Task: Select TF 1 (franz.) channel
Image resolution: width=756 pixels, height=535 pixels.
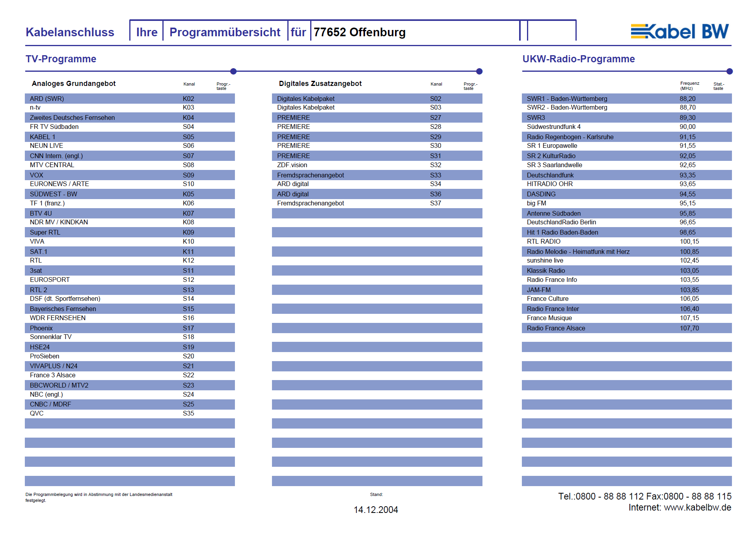Action: (130, 203)
